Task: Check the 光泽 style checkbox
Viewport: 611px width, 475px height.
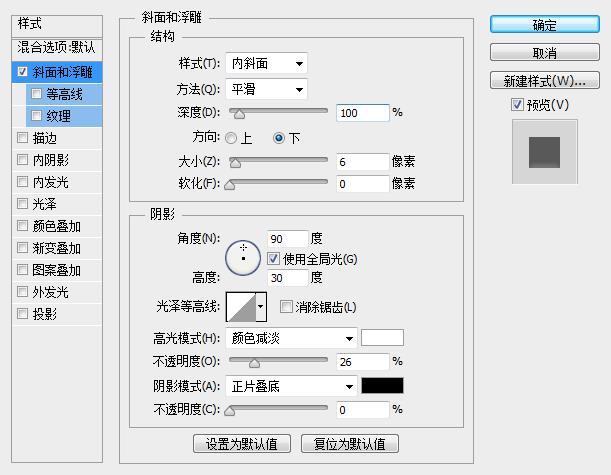Action: tap(23, 203)
